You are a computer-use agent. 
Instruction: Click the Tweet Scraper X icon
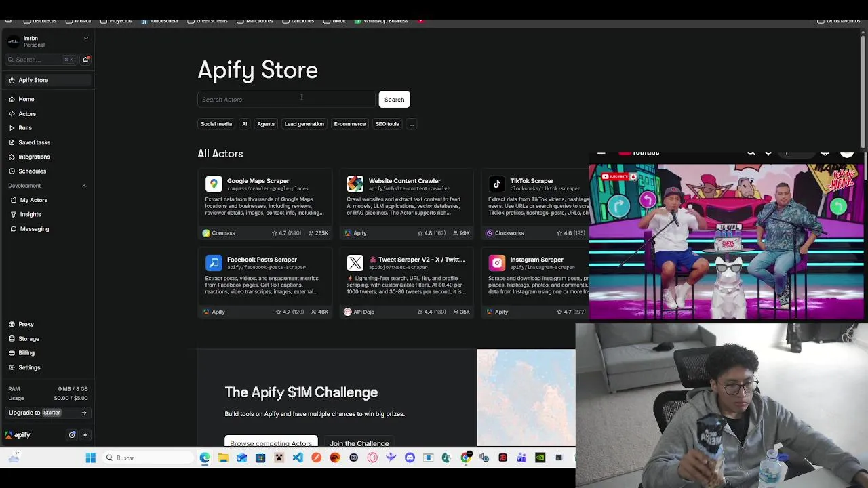point(355,262)
